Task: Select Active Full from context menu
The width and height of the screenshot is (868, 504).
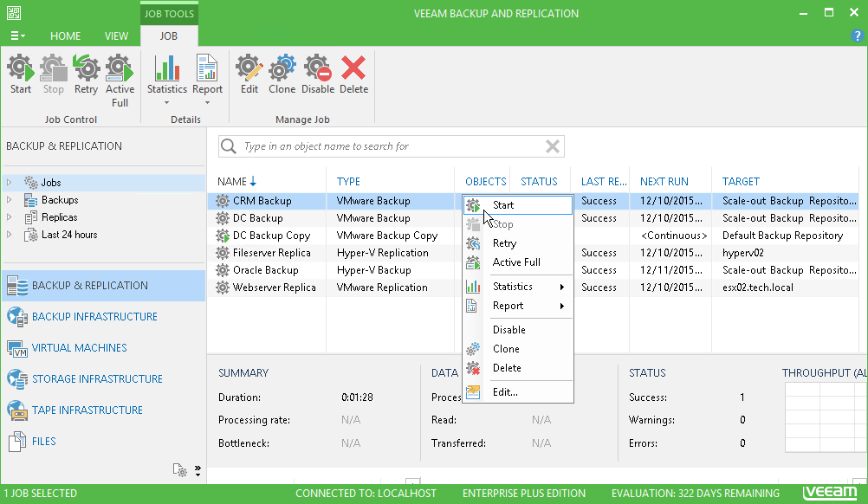Action: click(516, 262)
